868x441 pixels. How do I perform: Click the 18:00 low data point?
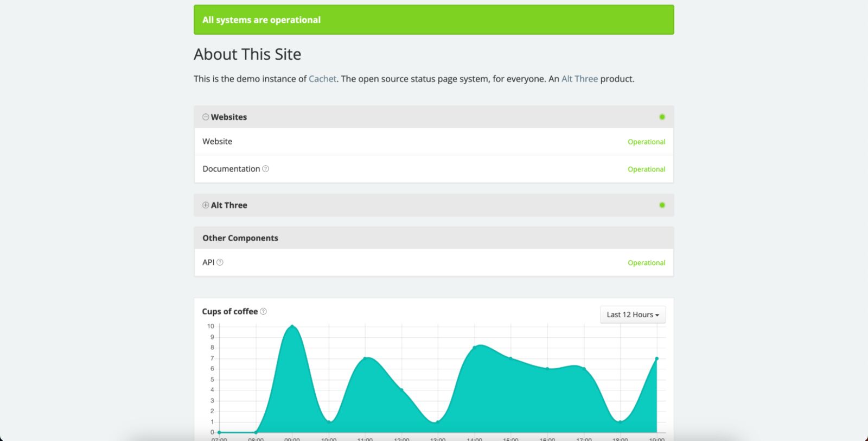pos(620,422)
